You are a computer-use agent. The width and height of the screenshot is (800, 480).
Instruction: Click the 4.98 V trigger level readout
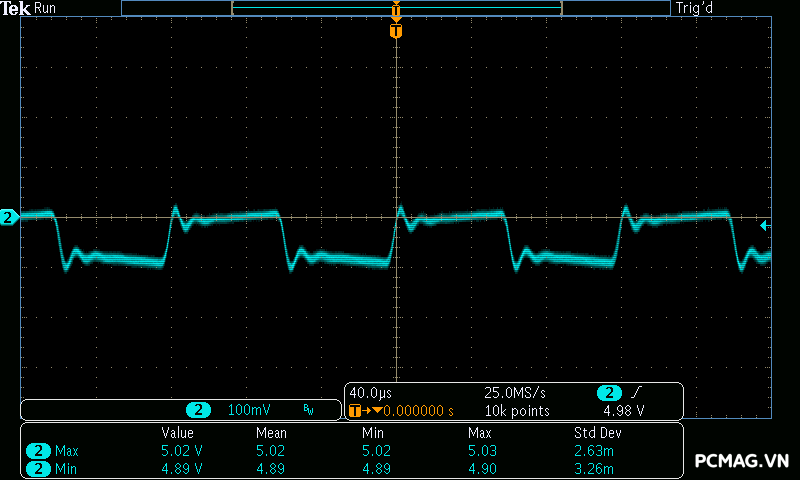(x=623, y=411)
